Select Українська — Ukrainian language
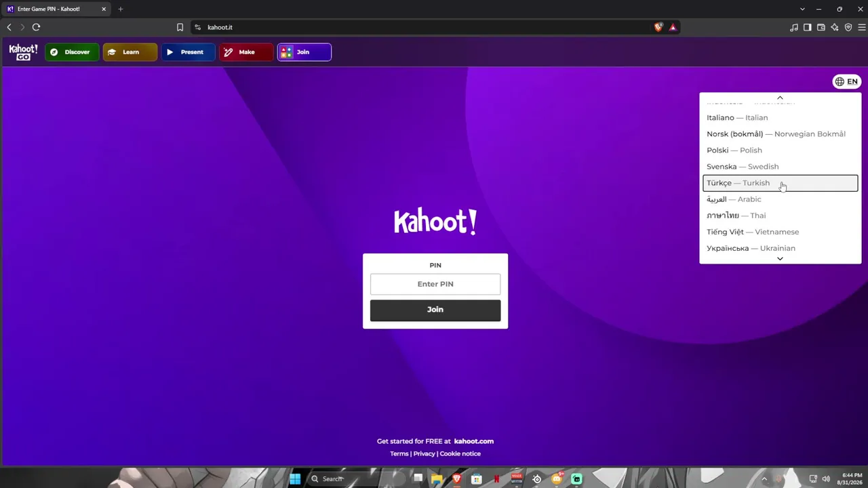 [x=780, y=248]
